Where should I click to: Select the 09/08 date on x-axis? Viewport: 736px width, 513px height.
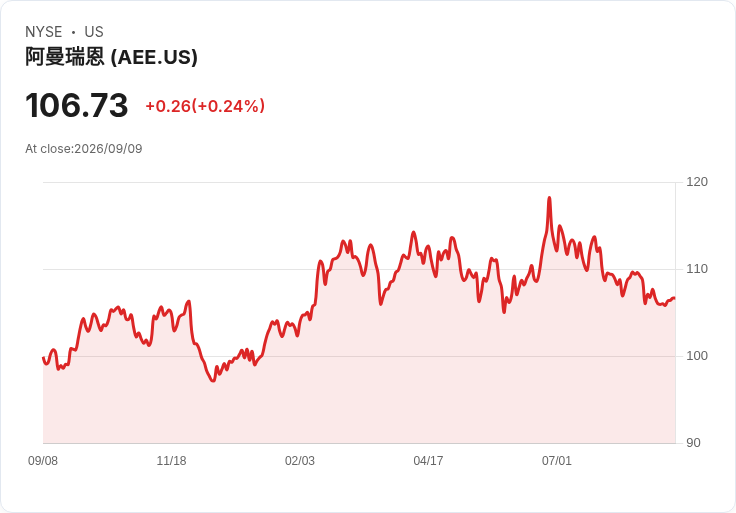(x=43, y=461)
